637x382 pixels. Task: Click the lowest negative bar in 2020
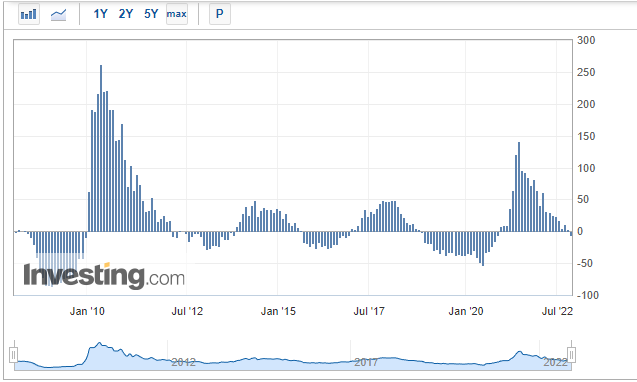(483, 249)
